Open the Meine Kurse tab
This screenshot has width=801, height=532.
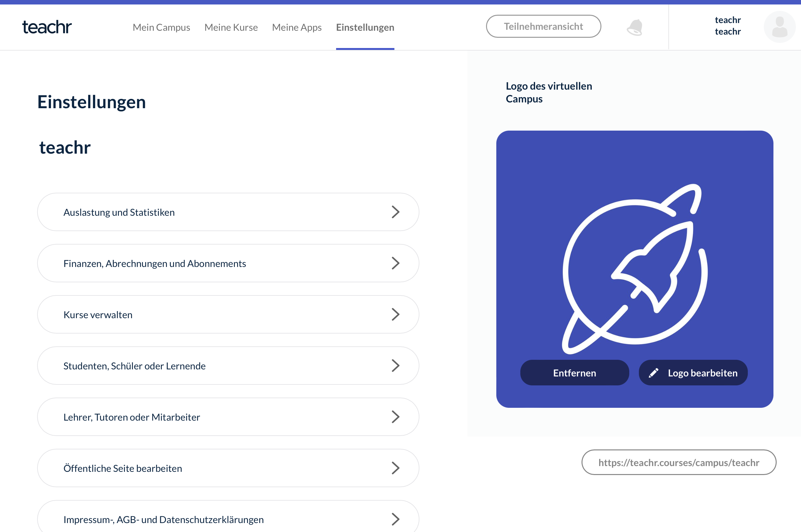point(231,27)
